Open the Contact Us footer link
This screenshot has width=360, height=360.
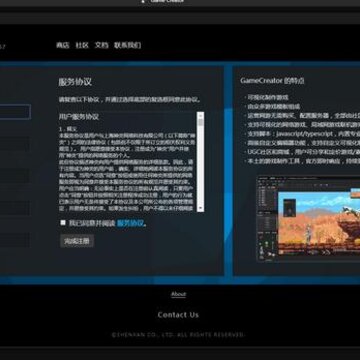(x=178, y=315)
